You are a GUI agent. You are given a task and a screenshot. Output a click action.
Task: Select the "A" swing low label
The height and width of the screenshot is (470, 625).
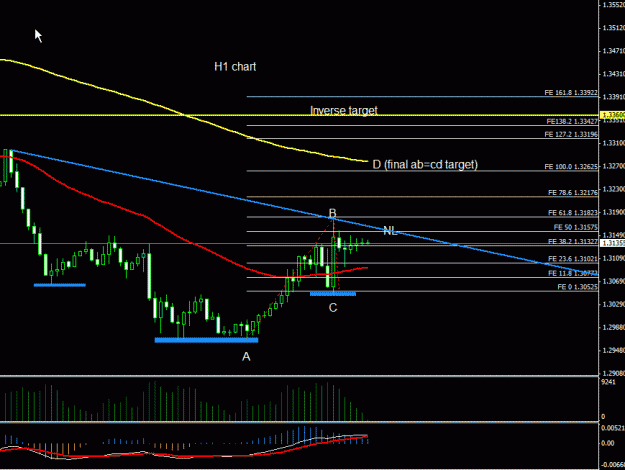coord(246,356)
